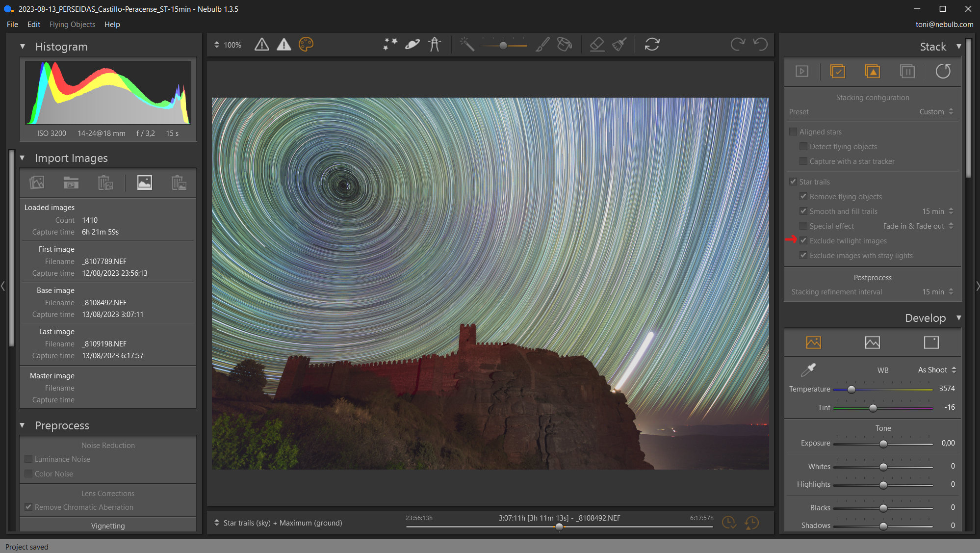
Task: Open the Preset Custom dropdown
Action: pyautogui.click(x=936, y=112)
